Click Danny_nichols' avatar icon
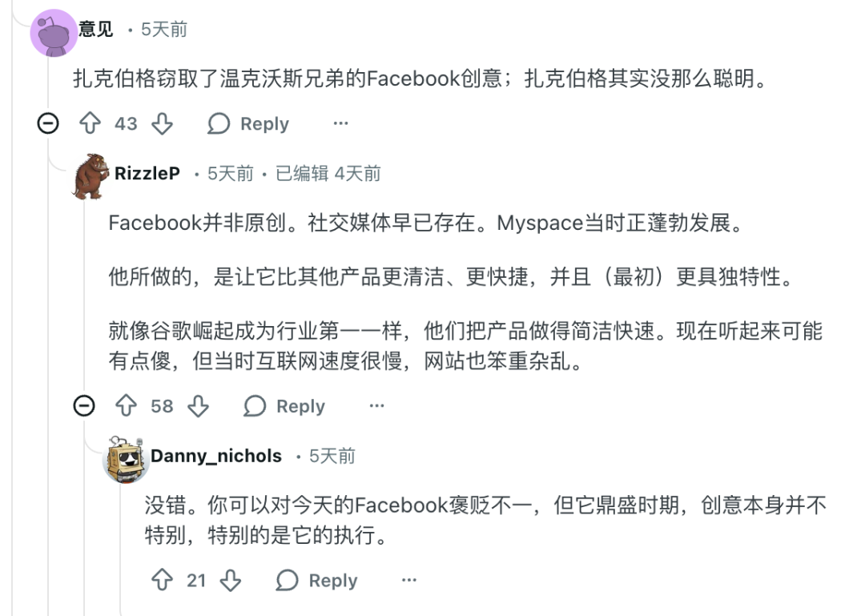Viewport: 865px width, 616px height. (x=126, y=458)
